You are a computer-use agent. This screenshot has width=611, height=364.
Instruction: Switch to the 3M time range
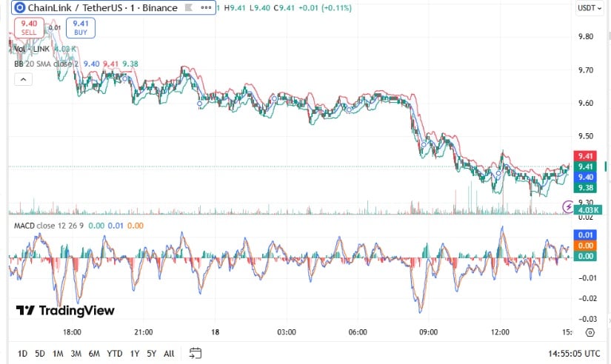coord(76,354)
